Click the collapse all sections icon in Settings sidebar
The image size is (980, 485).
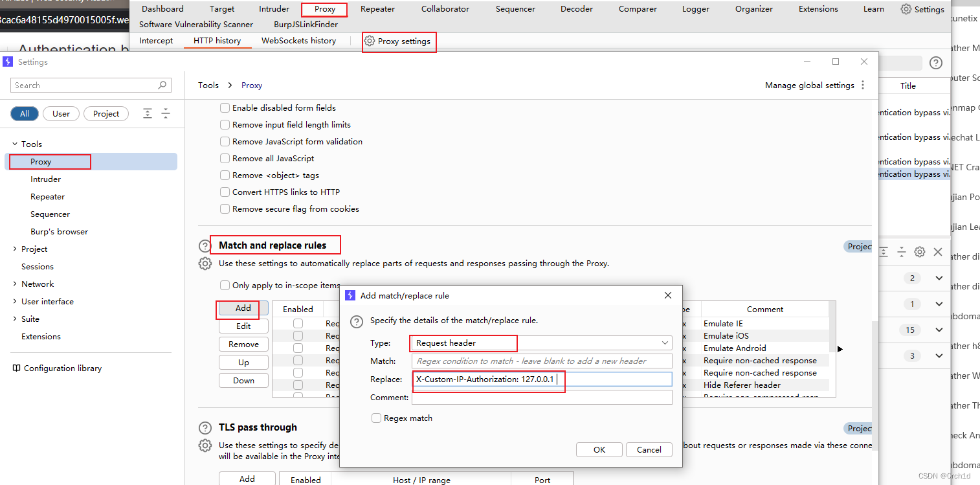click(166, 113)
